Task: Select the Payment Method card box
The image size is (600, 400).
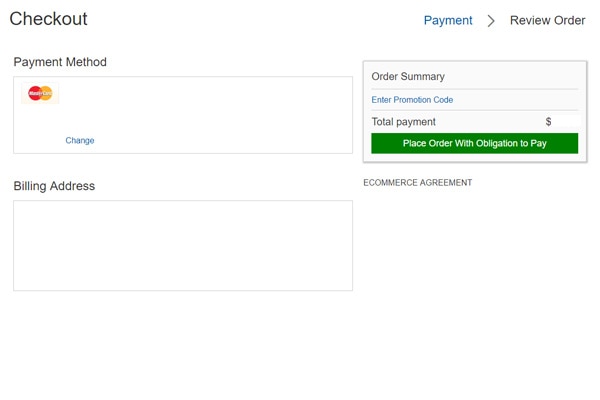Action: pyautogui.click(x=183, y=115)
